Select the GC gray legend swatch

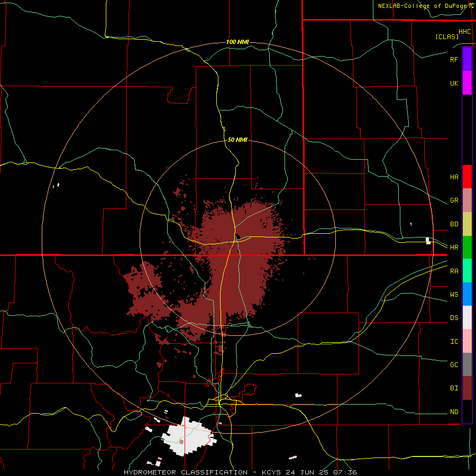click(x=467, y=364)
